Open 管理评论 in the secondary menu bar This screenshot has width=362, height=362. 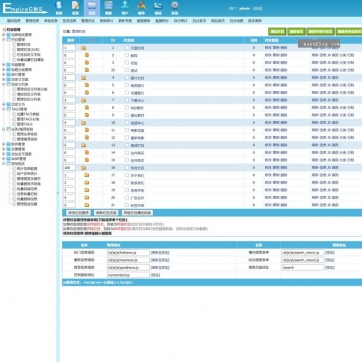(88, 21)
